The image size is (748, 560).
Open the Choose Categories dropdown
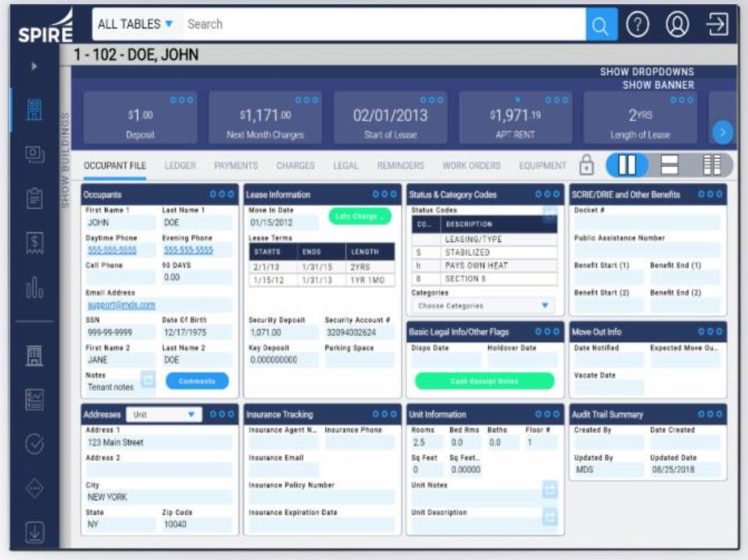(483, 305)
